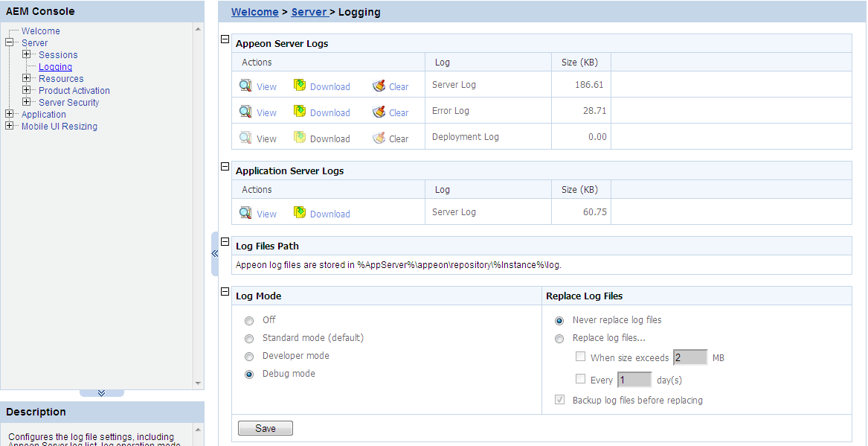Expand the Sessions tree node
The width and height of the screenshot is (868, 446).
click(x=26, y=54)
